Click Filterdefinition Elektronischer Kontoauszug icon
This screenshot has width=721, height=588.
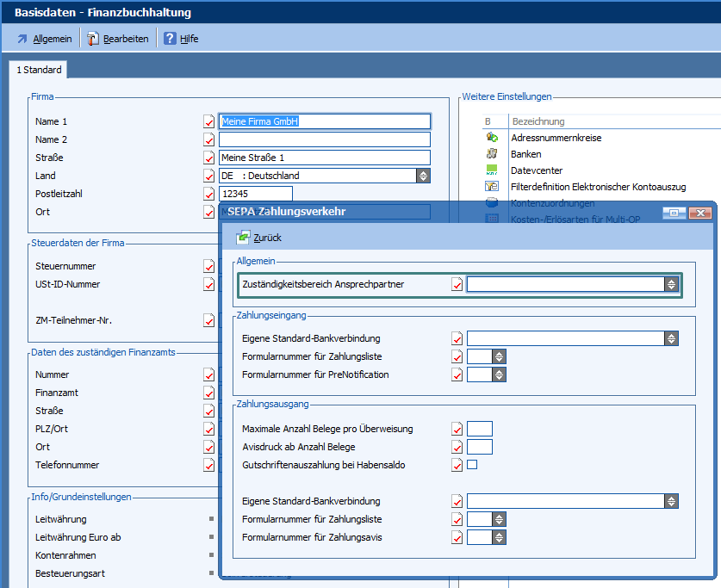[x=492, y=187]
